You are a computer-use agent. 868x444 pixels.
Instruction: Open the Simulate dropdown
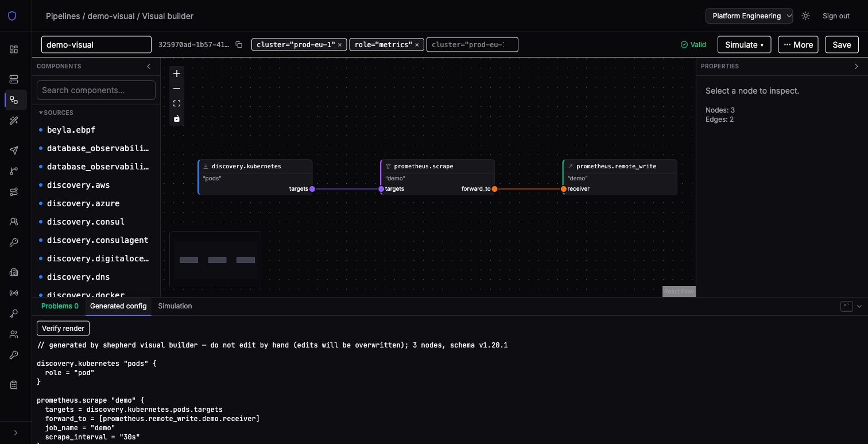744,45
